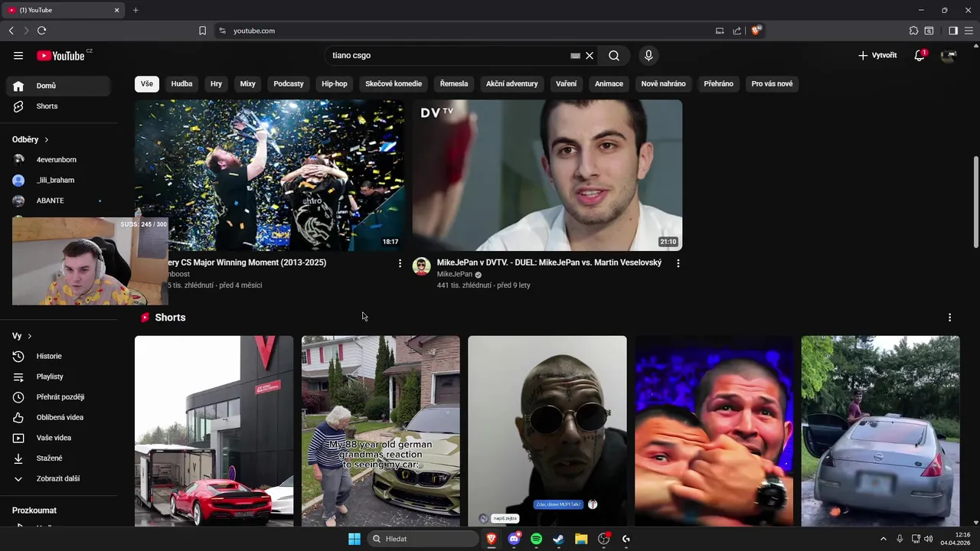Screen dimensions: 980x551
Task: Click the Vytvořit create button
Action: pyautogui.click(x=877, y=55)
